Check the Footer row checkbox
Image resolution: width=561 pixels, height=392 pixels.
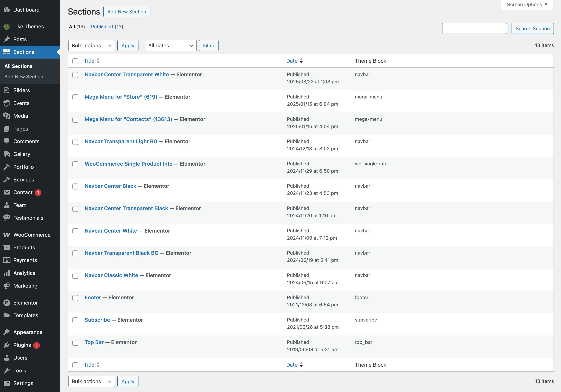coord(76,298)
